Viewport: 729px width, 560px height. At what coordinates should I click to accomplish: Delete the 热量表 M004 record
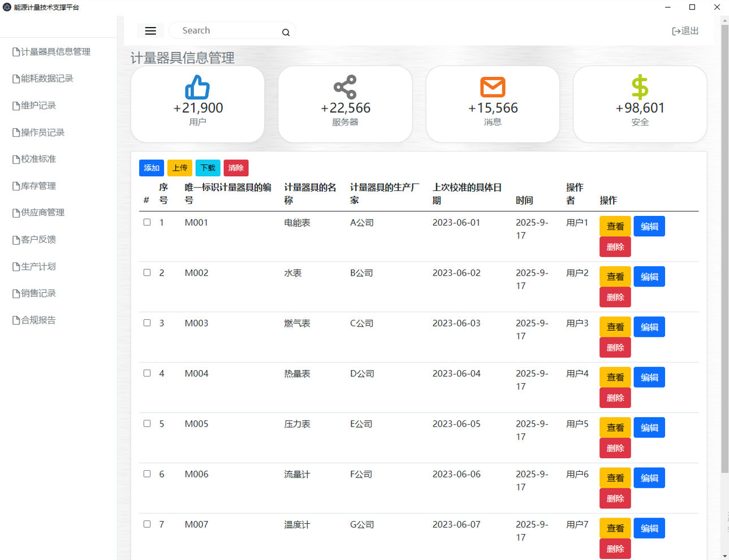pyautogui.click(x=615, y=398)
